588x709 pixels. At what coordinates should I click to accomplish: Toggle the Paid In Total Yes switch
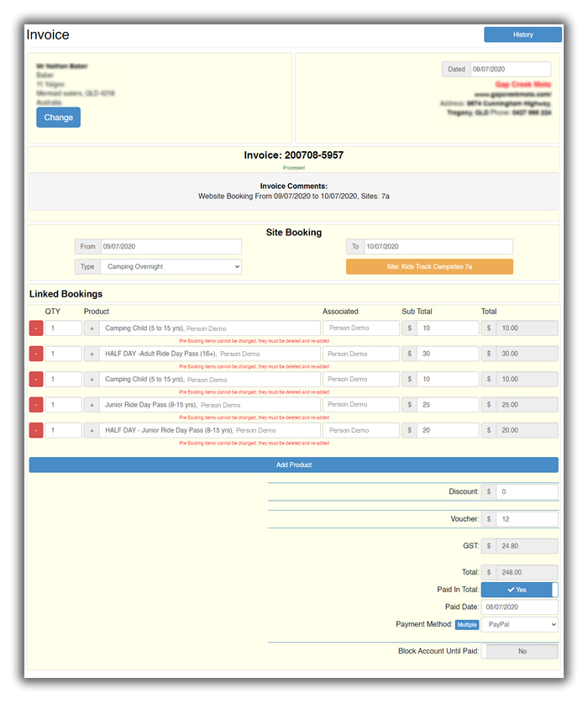(520, 590)
